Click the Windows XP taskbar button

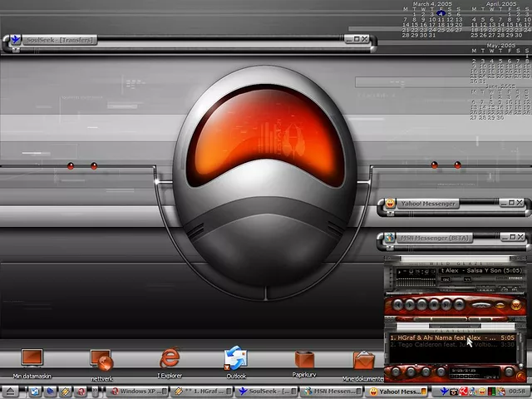point(138,392)
